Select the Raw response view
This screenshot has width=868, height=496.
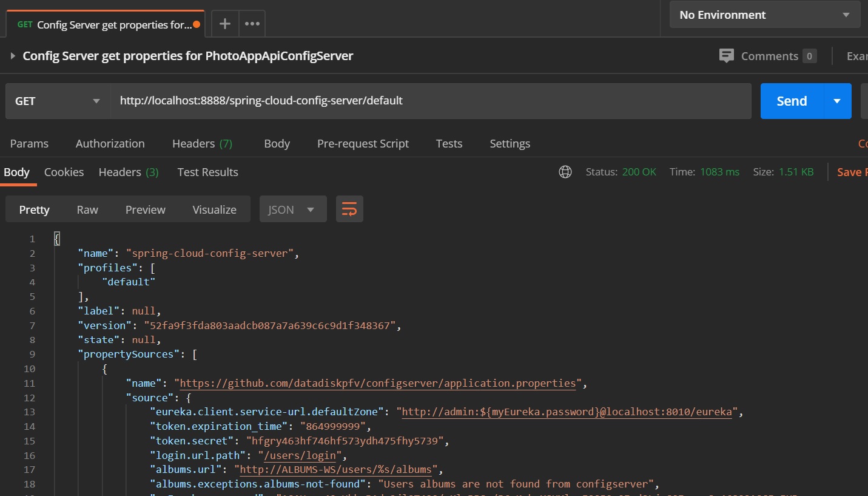pyautogui.click(x=87, y=209)
